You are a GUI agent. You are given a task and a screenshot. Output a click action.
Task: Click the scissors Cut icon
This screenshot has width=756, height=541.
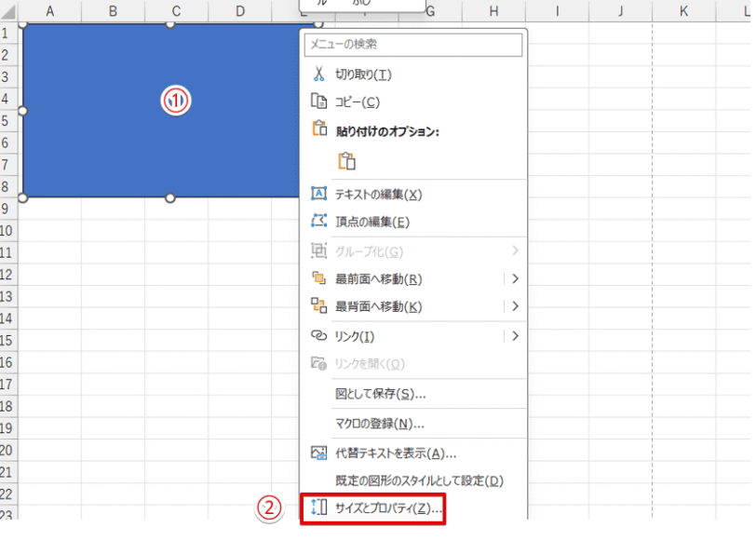(x=318, y=74)
